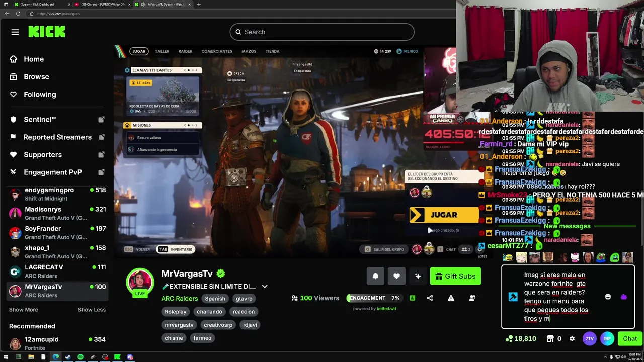Open the GIF picker button
The image size is (644, 362).
[x=607, y=339]
